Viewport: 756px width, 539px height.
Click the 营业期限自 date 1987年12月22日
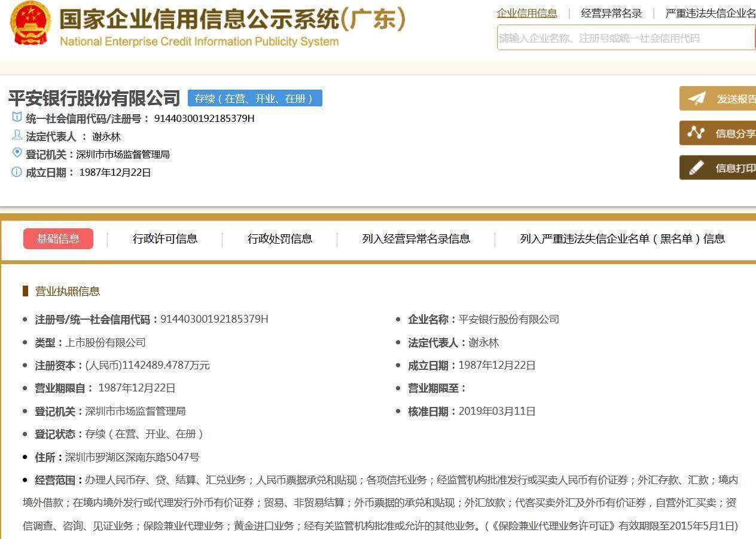(x=137, y=388)
